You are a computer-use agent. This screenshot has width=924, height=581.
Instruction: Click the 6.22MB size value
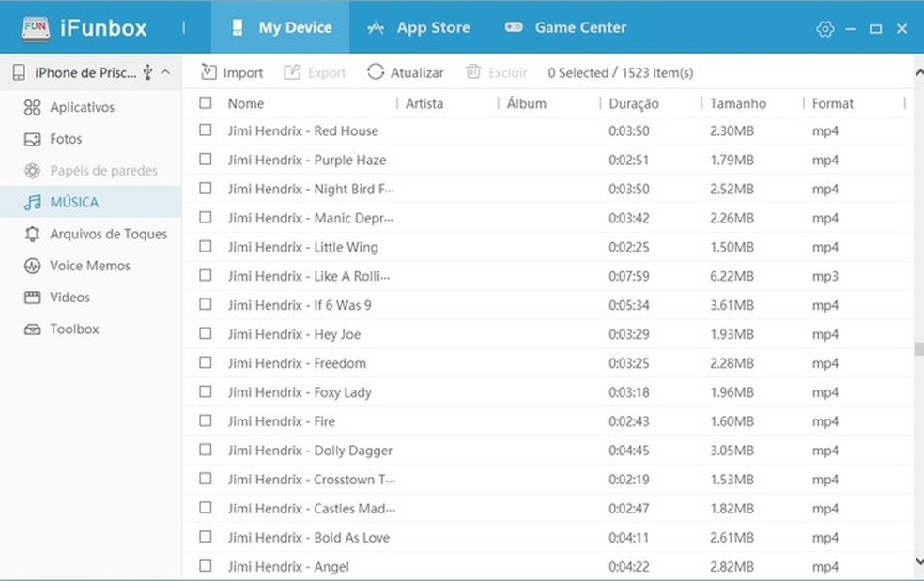click(731, 276)
